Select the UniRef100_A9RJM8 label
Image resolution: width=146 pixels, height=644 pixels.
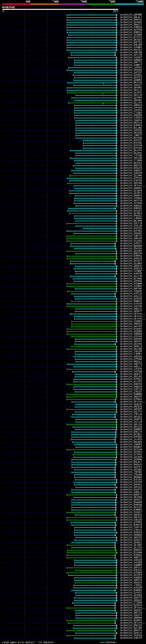coord(131,53)
